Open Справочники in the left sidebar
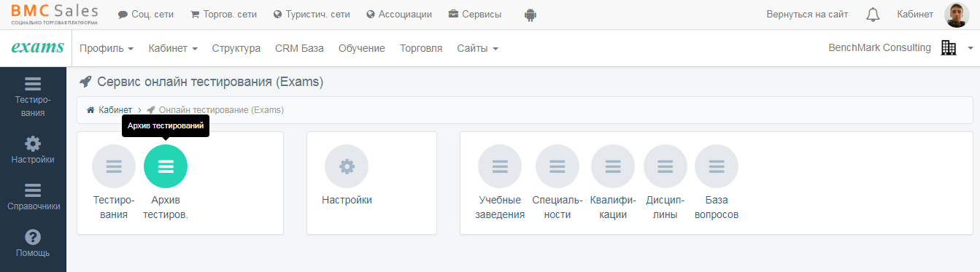 coord(33,196)
